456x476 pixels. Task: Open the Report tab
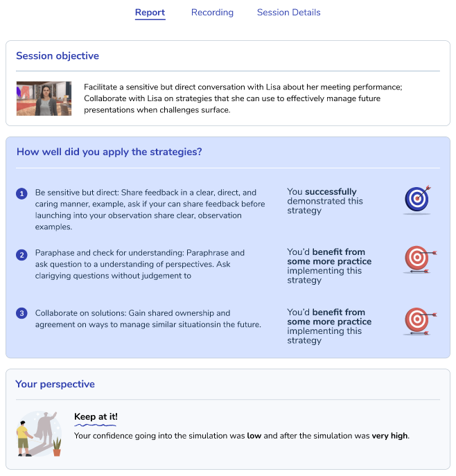tap(150, 12)
